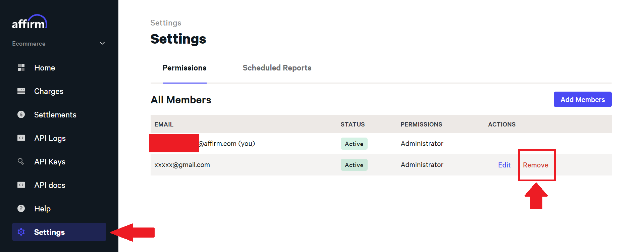Click the Help question mark icon

21,208
